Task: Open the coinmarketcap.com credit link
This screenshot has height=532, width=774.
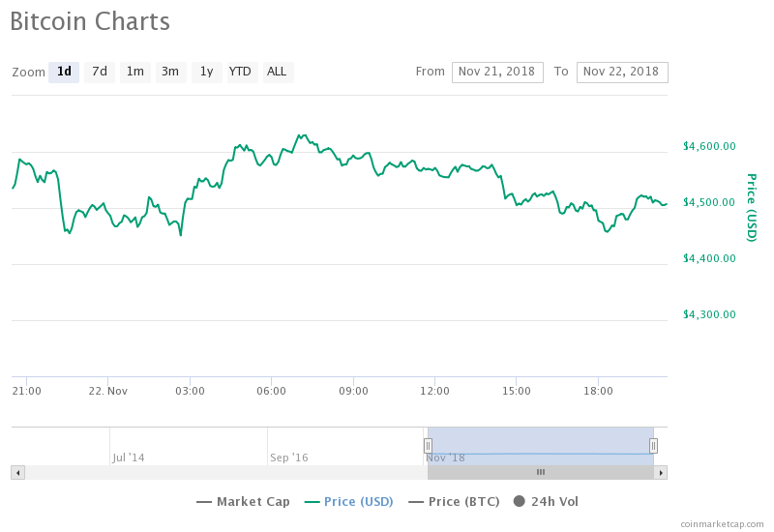Action: pyautogui.click(x=722, y=524)
